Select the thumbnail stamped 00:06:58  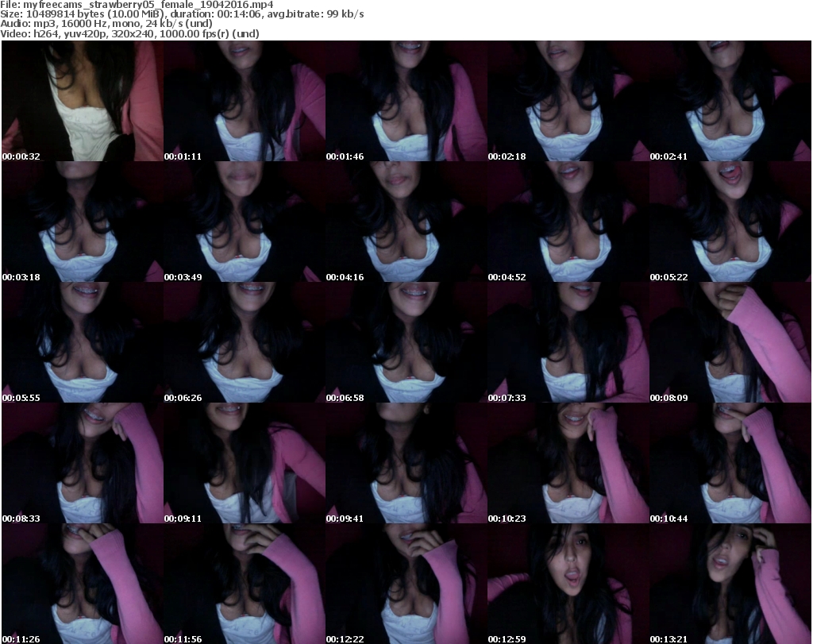(406, 342)
